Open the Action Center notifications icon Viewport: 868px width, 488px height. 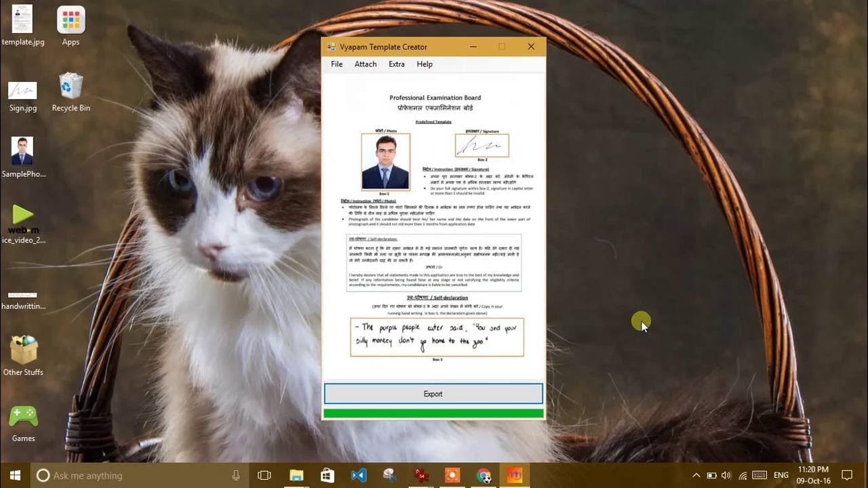point(847,476)
